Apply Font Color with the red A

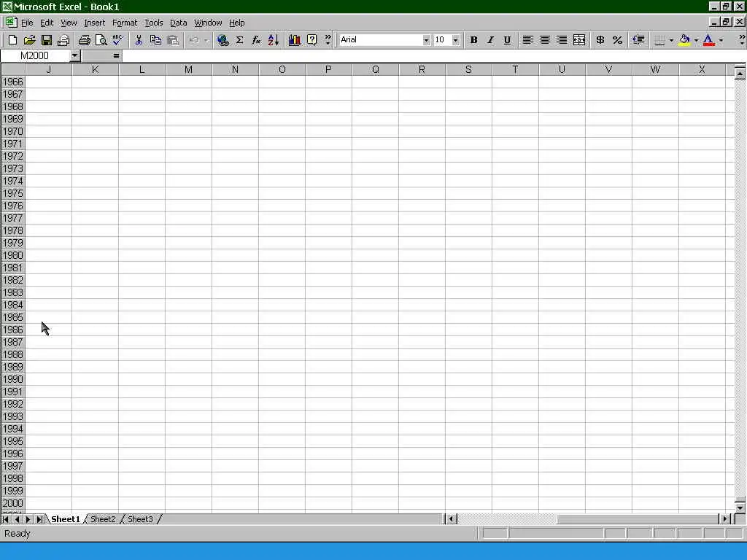709,40
